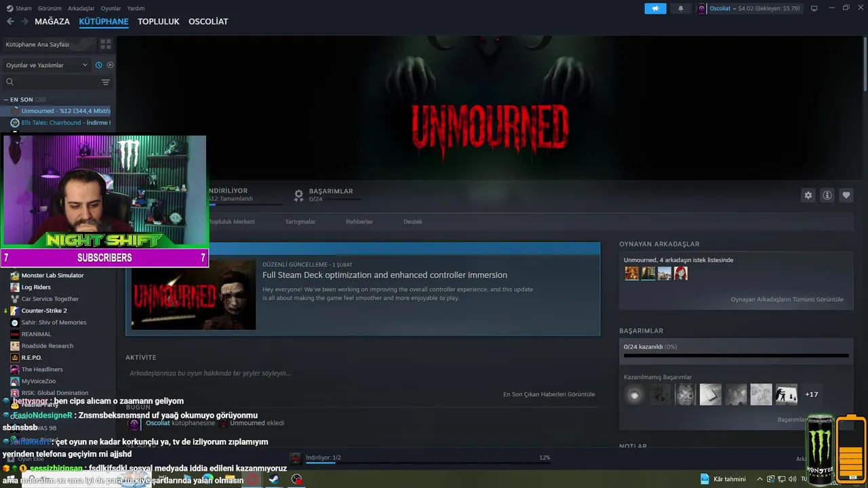Image resolution: width=868 pixels, height=488 pixels.
Task: Click Kütüphane Ana Sayfası button
Action: point(50,44)
